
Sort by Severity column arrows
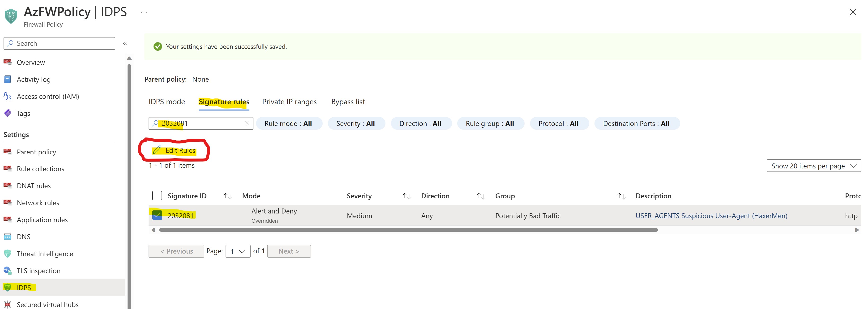pyautogui.click(x=407, y=196)
